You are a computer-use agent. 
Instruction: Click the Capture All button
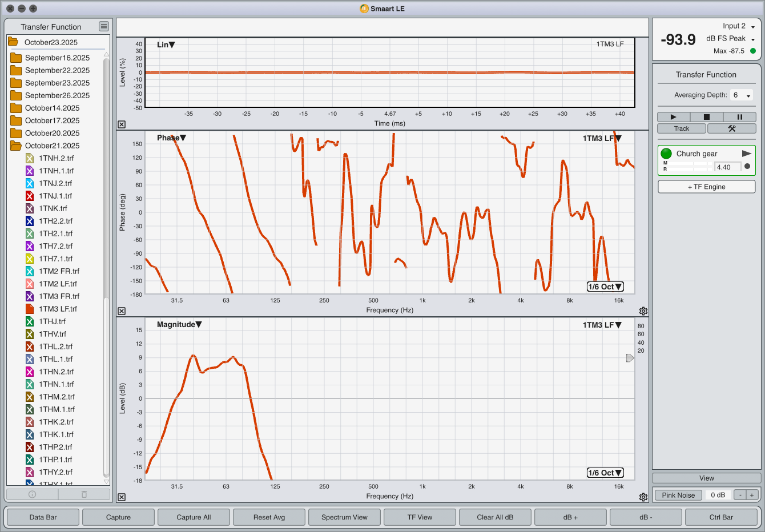pyautogui.click(x=194, y=517)
